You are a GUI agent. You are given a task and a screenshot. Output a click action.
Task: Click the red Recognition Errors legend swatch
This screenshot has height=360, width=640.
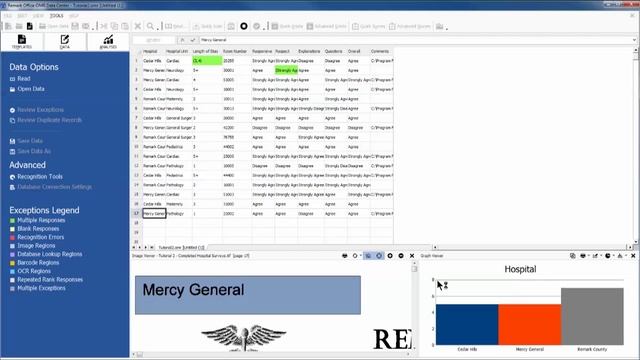(x=12, y=237)
